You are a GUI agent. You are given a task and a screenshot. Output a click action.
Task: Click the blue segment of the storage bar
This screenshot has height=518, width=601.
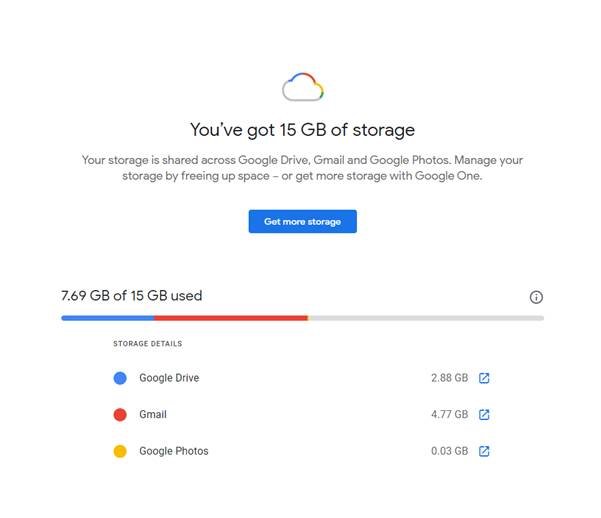[x=107, y=318]
